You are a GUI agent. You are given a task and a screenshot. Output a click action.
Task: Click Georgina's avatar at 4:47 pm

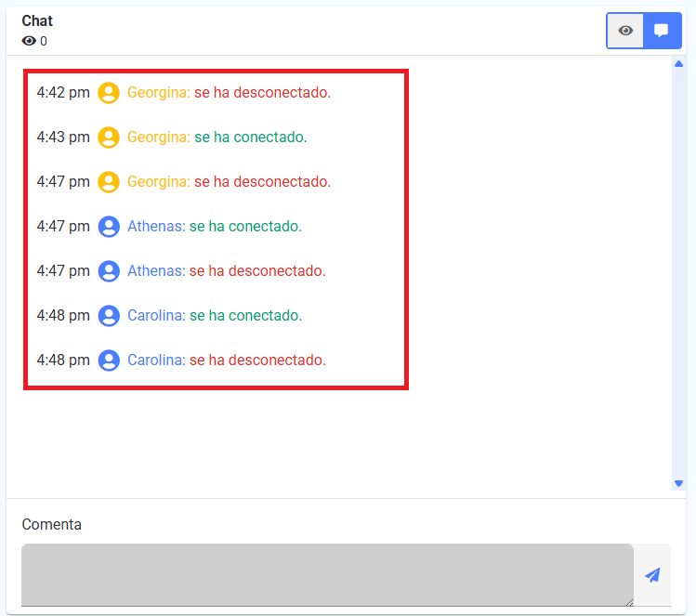point(109,182)
